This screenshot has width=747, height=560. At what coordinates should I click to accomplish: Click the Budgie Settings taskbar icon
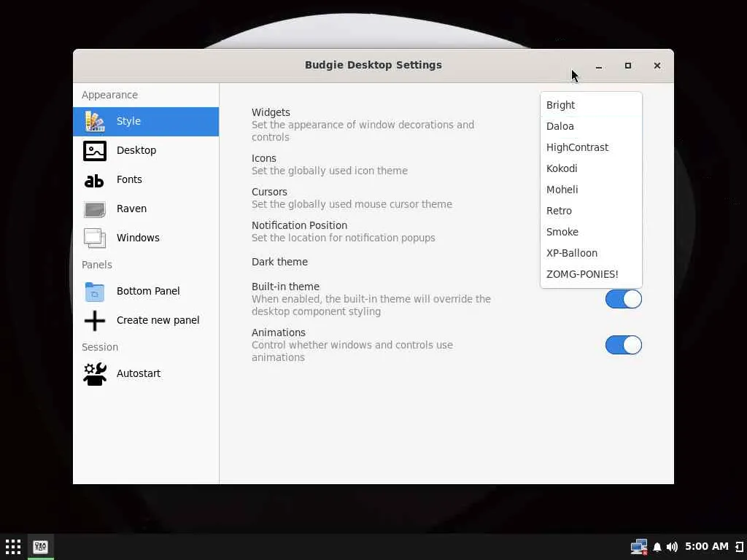(41, 547)
